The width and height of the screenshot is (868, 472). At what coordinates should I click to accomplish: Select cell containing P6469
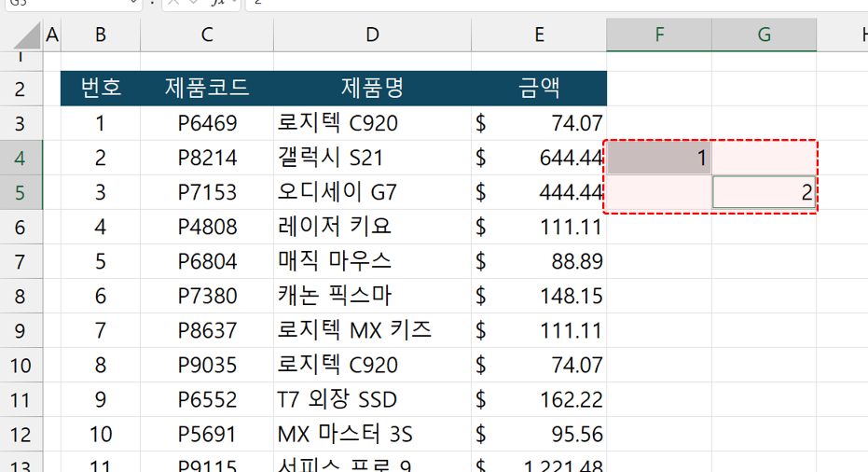206,123
